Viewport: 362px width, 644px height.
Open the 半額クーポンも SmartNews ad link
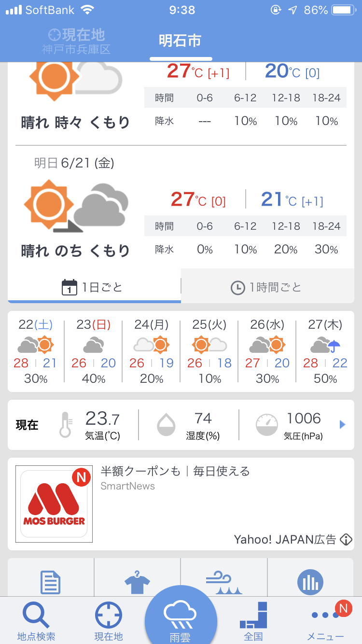pyautogui.click(x=175, y=471)
